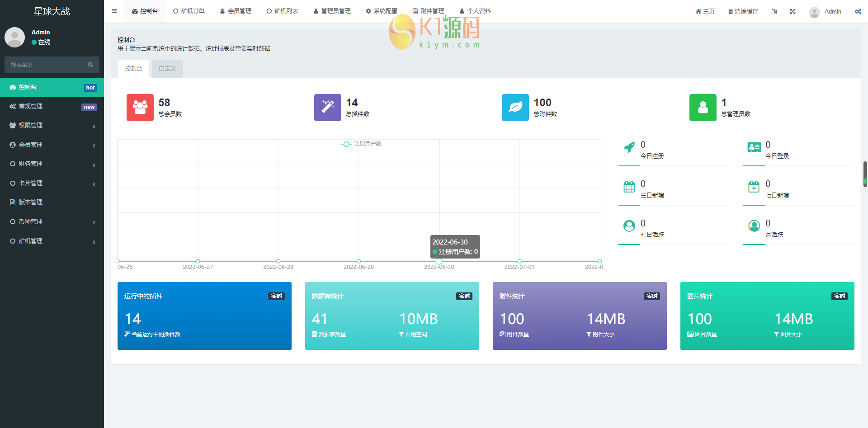Open settings cogs icon at top right
The height and width of the screenshot is (428, 868).
[858, 11]
